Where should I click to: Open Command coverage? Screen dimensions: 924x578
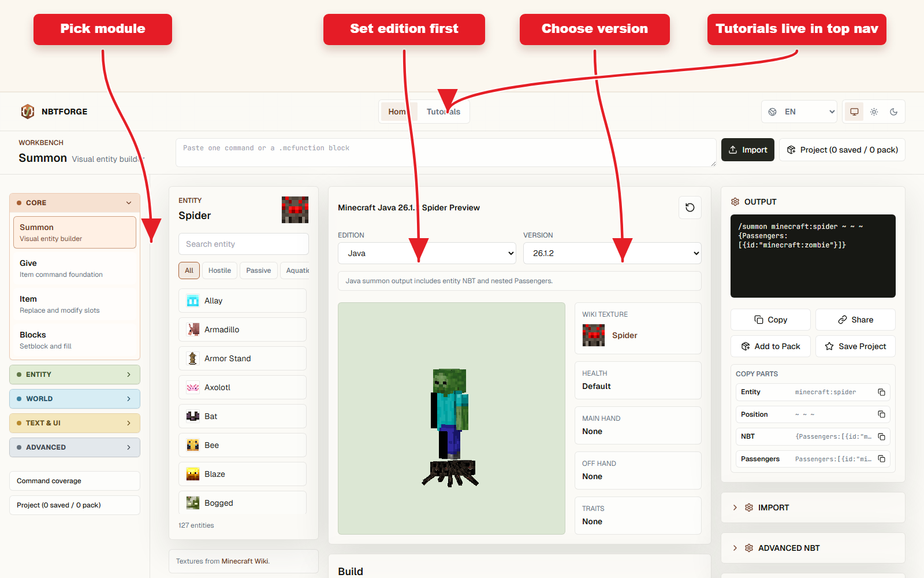tap(74, 481)
